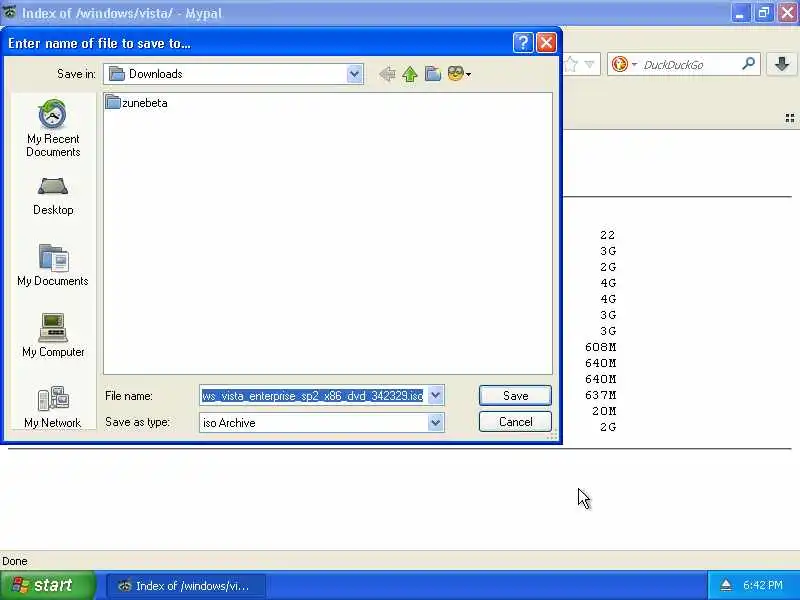Click the bookmark star icon
800x600 pixels.
(571, 65)
